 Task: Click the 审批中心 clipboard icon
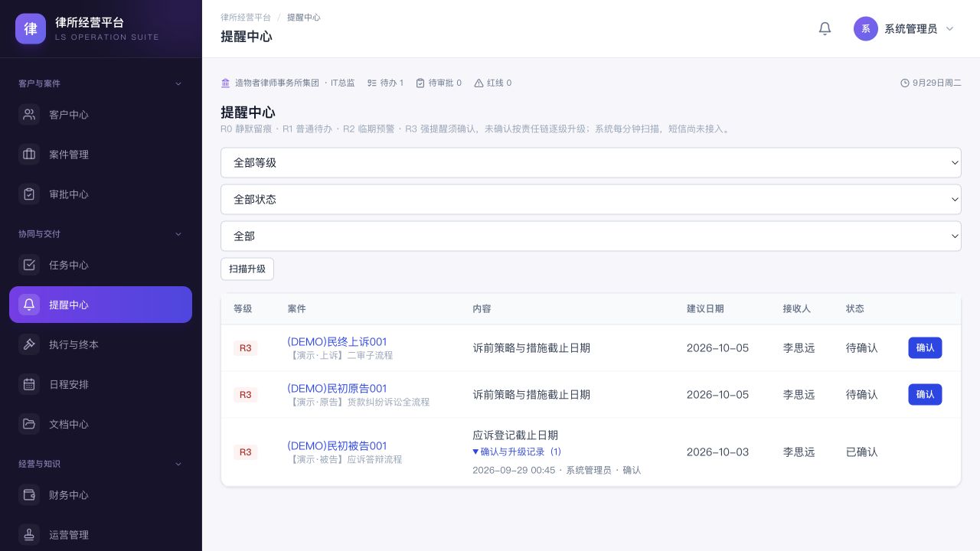click(29, 194)
